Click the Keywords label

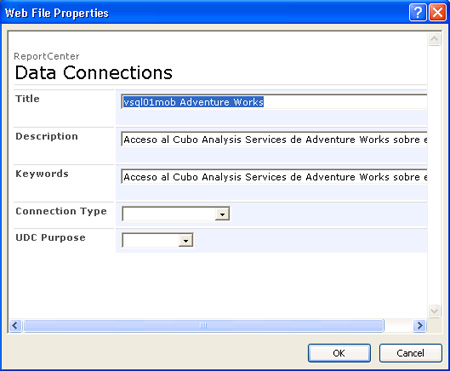tap(42, 174)
